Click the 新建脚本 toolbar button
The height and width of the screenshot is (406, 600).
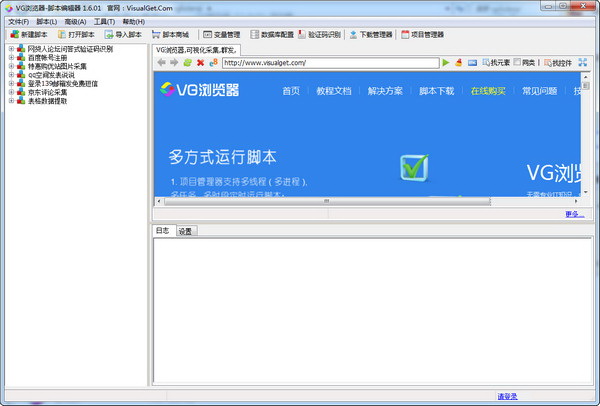29,34
